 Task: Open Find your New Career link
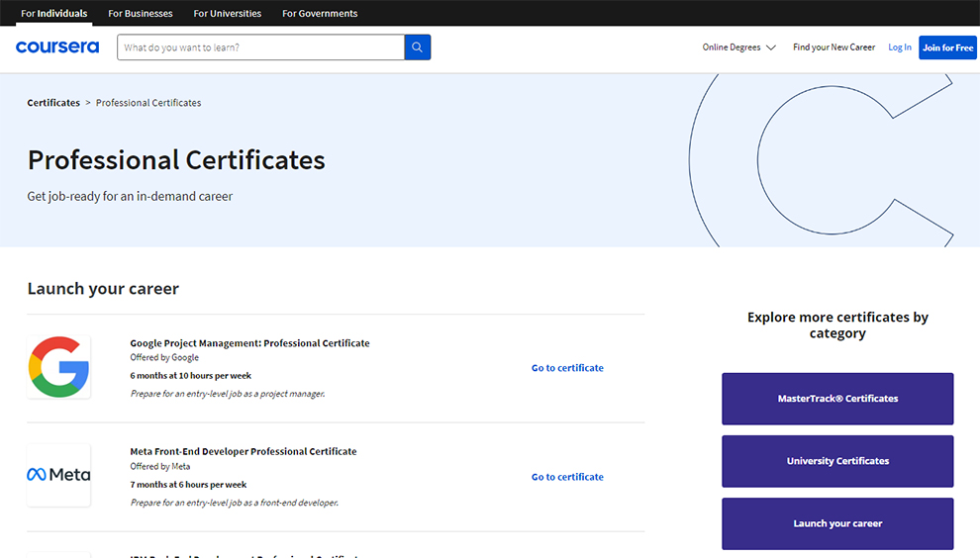point(833,47)
